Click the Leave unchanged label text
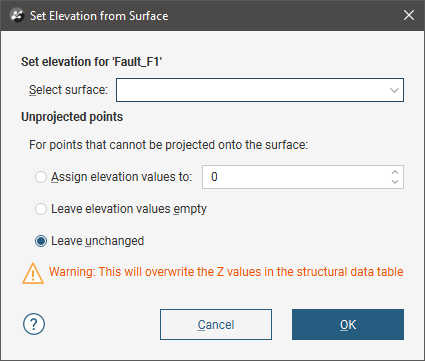Screen dimensions: 425x361 click(x=97, y=241)
